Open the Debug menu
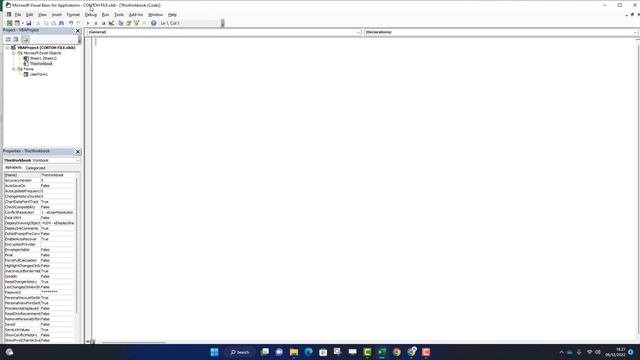640x360 pixels. (x=91, y=15)
